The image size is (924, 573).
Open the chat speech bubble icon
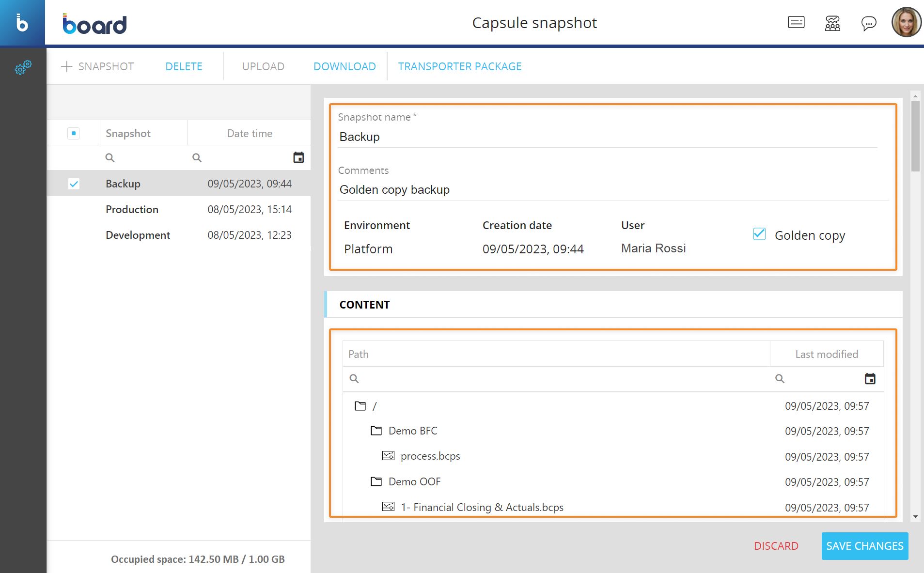pos(868,23)
